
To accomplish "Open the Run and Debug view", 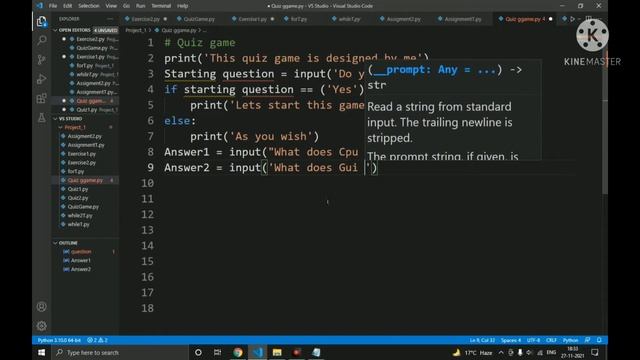I will pyautogui.click(x=41, y=79).
